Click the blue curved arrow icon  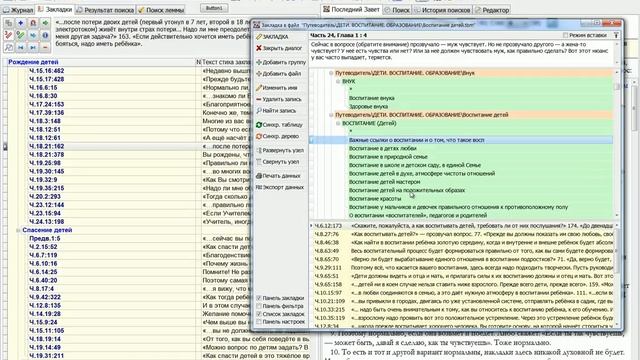33,36
